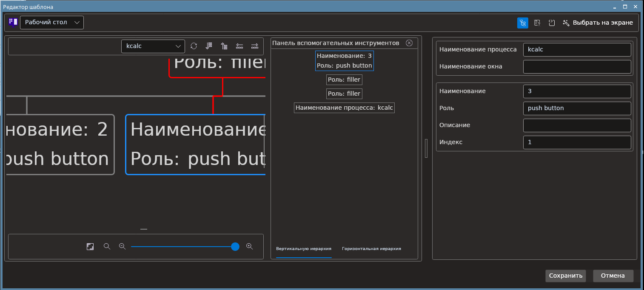Click the right-arrows navigation icon
The width and height of the screenshot is (644, 290).
pos(255,46)
